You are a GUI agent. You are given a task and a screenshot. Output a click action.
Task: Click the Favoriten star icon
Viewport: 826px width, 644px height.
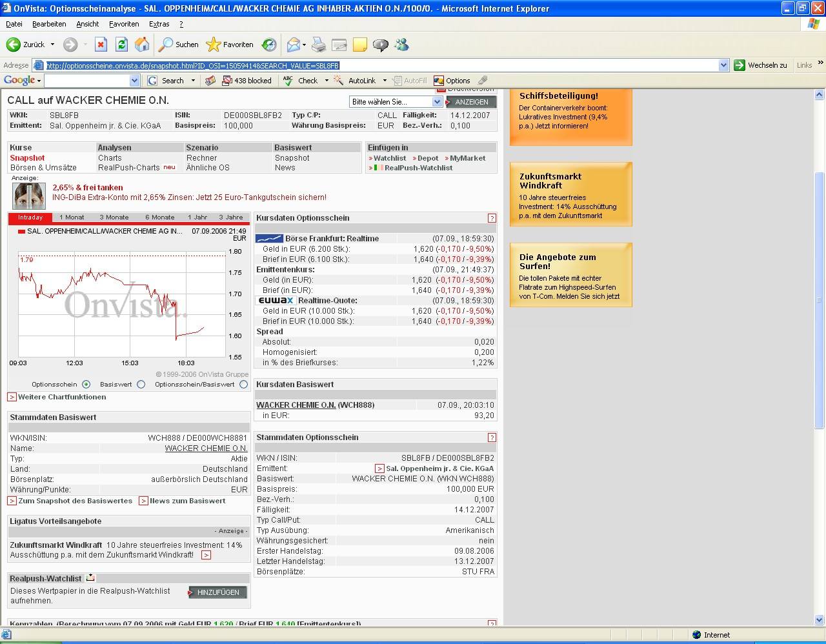[x=213, y=45]
